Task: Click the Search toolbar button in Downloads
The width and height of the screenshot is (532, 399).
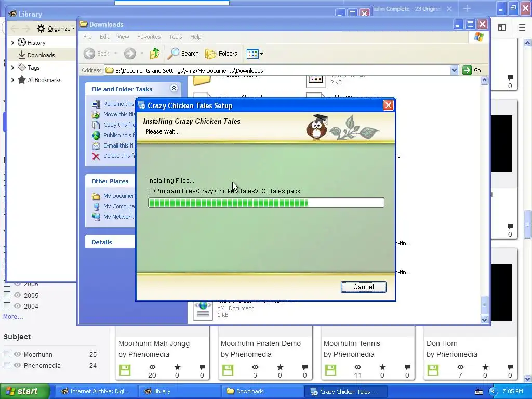Action: click(x=183, y=54)
